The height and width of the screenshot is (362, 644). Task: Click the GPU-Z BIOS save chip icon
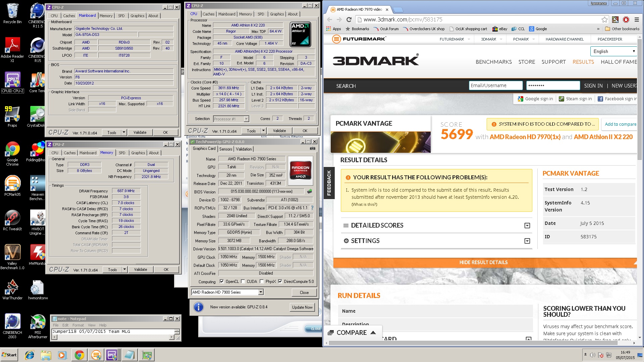point(309,191)
